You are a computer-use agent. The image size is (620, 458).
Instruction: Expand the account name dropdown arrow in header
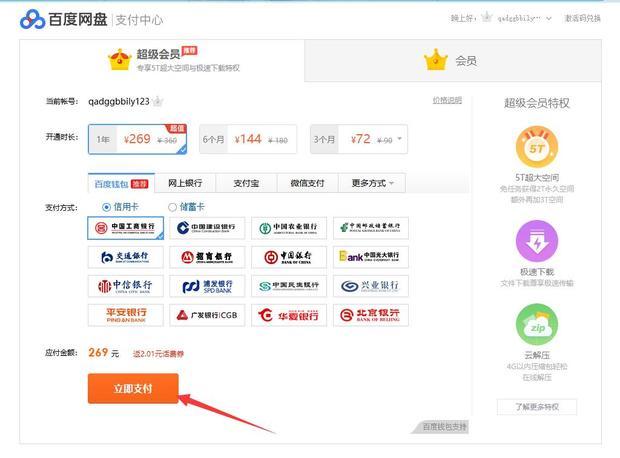[549, 18]
